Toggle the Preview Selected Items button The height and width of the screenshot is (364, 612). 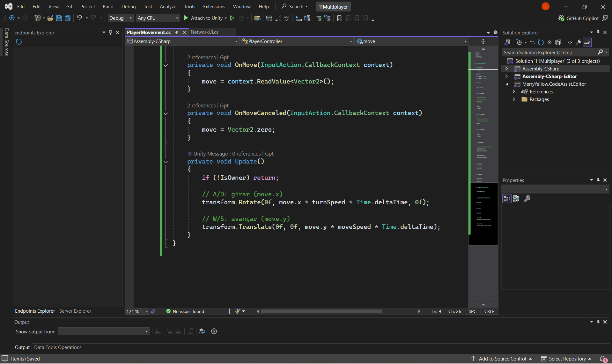[587, 42]
